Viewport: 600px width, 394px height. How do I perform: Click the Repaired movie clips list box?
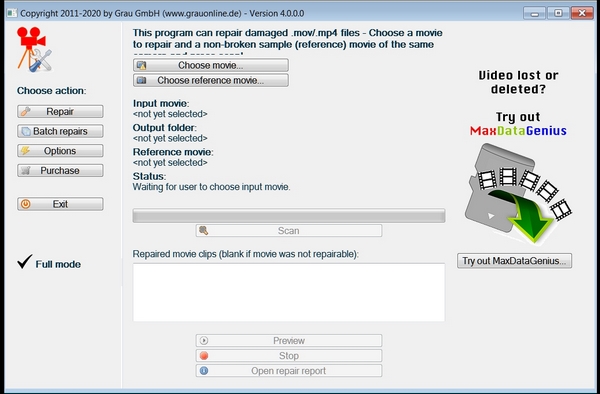click(x=289, y=292)
